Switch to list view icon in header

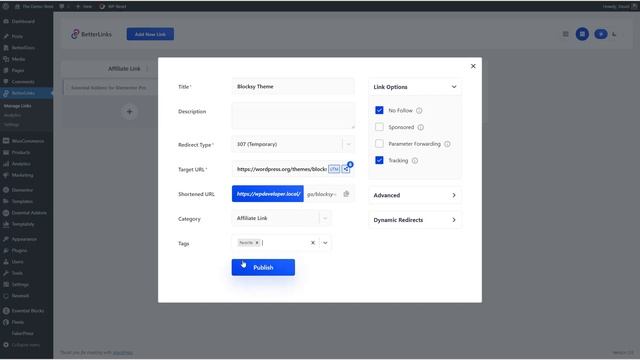pos(565,34)
